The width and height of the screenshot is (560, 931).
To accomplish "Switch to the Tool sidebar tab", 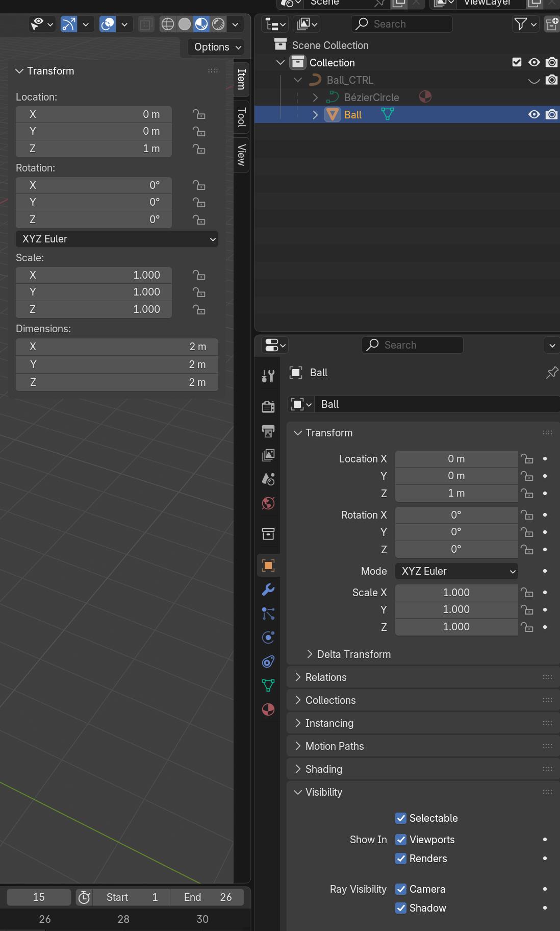I will pyautogui.click(x=242, y=117).
